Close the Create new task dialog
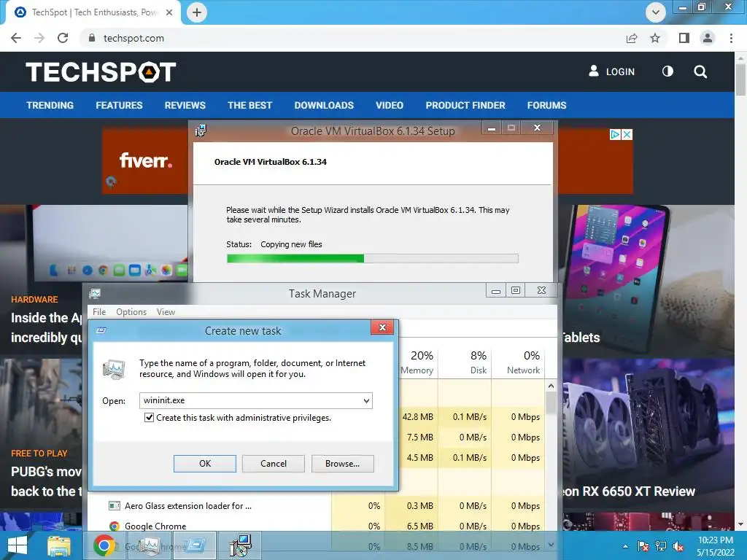The width and height of the screenshot is (747, 560). click(x=382, y=327)
